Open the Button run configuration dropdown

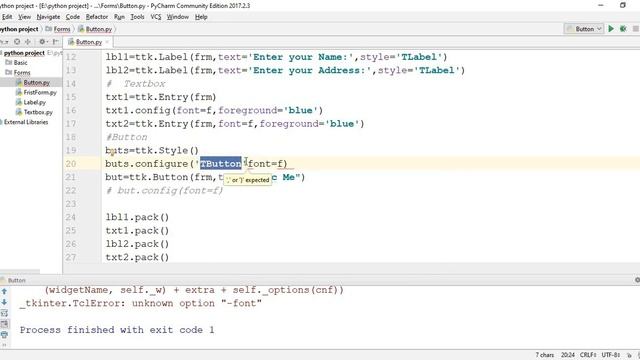pyautogui.click(x=584, y=29)
